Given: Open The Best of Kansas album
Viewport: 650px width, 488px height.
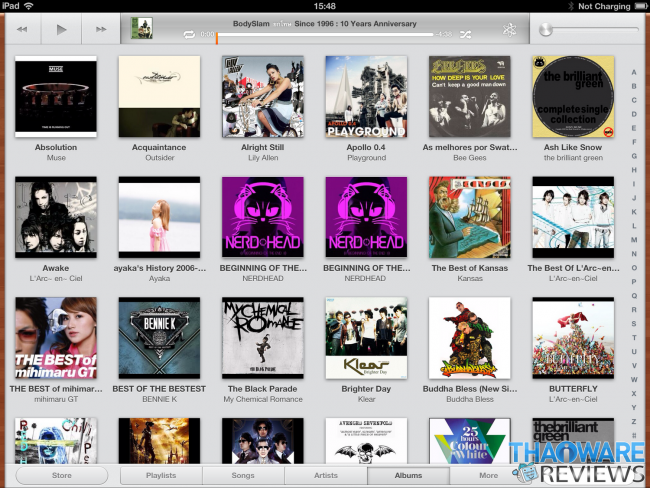Looking at the screenshot, I should tap(470, 217).
